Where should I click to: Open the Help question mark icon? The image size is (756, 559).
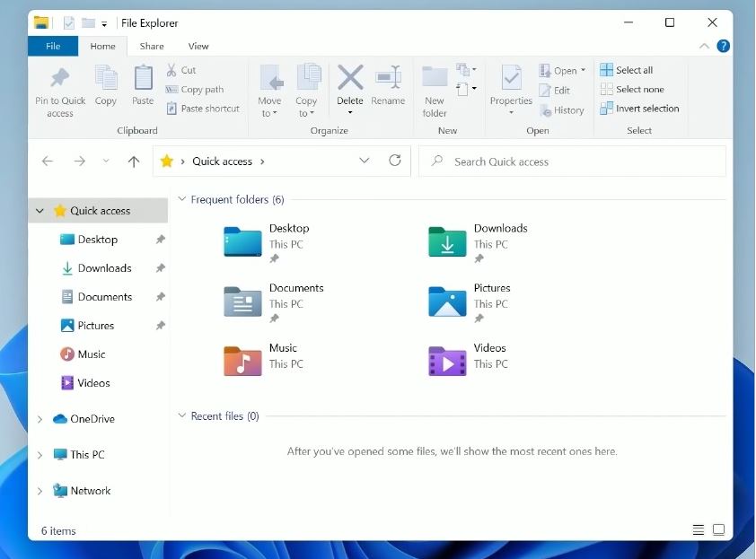[723, 47]
